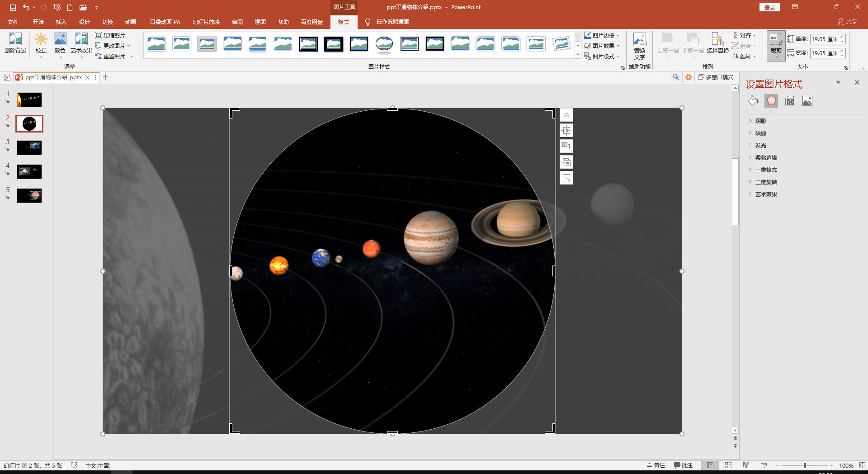Screen dimensions: 868x474
Task: Open the Color (颜色) picture tool
Action: point(60,45)
